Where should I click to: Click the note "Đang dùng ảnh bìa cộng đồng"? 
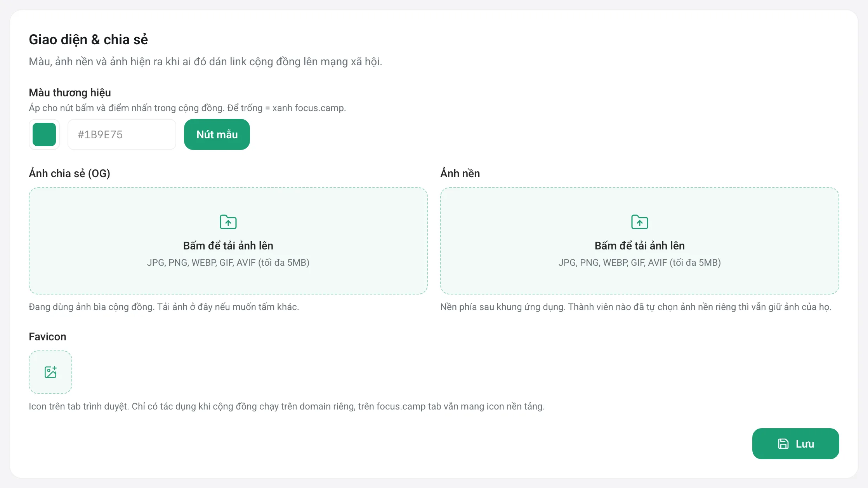[x=164, y=307]
